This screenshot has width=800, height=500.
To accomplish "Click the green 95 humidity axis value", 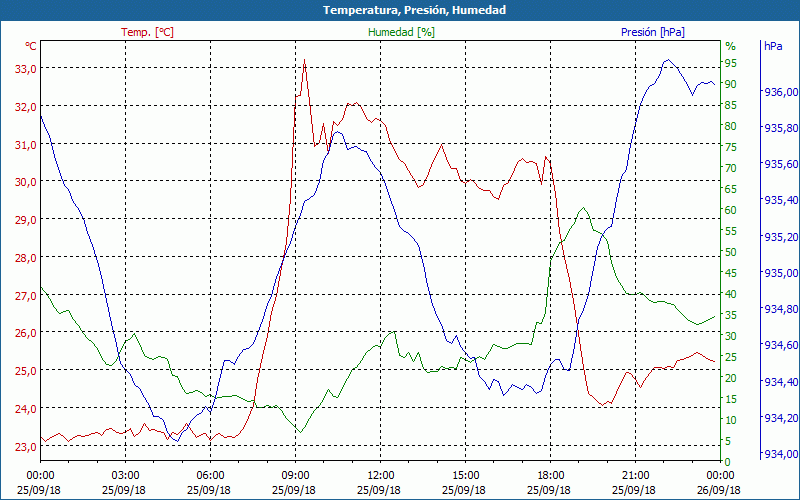I will pos(731,63).
